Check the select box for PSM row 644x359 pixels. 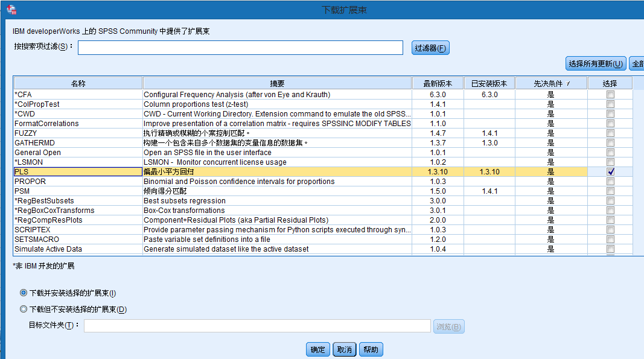point(610,191)
